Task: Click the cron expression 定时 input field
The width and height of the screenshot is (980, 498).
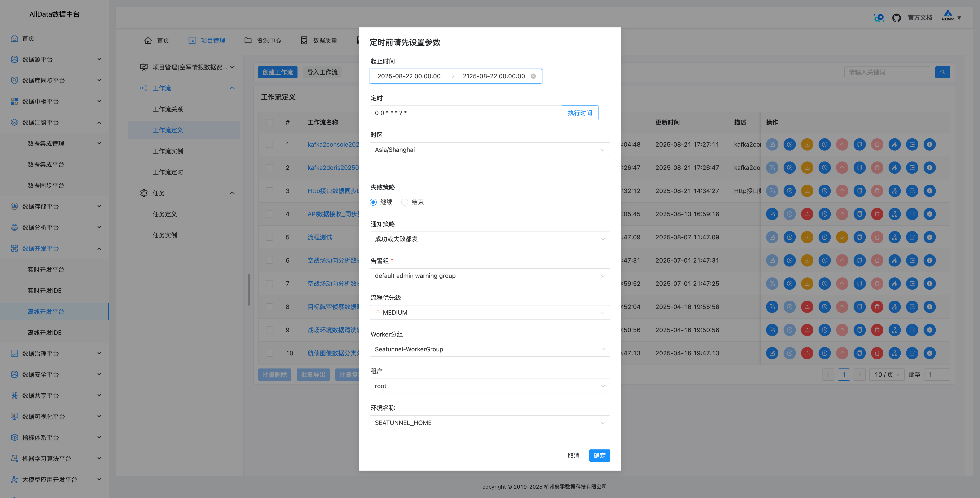Action: (465, 113)
